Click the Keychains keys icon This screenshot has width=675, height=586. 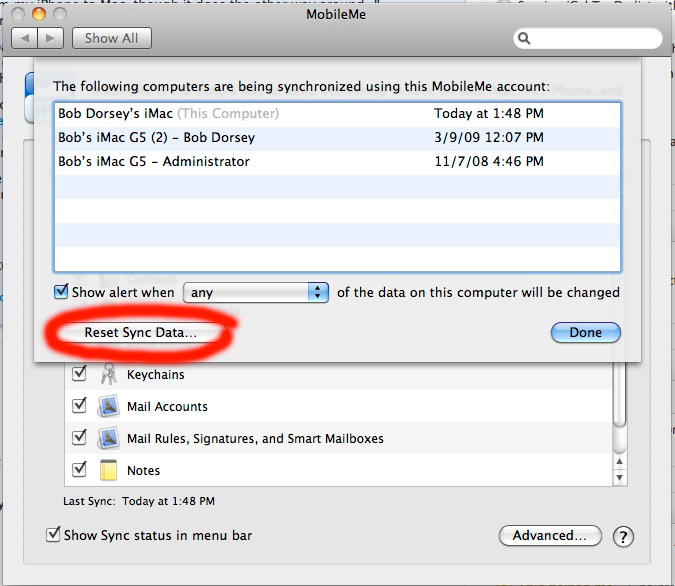[108, 374]
